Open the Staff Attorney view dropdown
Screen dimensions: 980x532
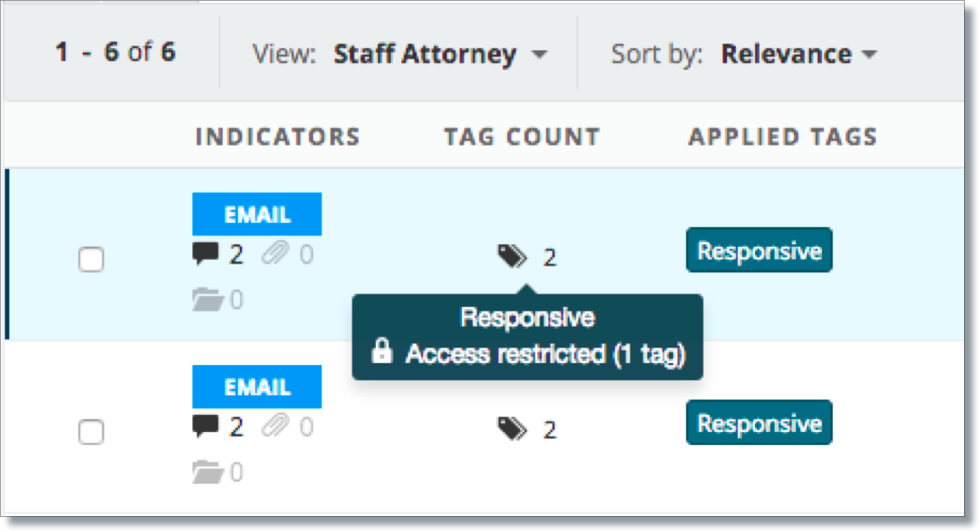[441, 54]
